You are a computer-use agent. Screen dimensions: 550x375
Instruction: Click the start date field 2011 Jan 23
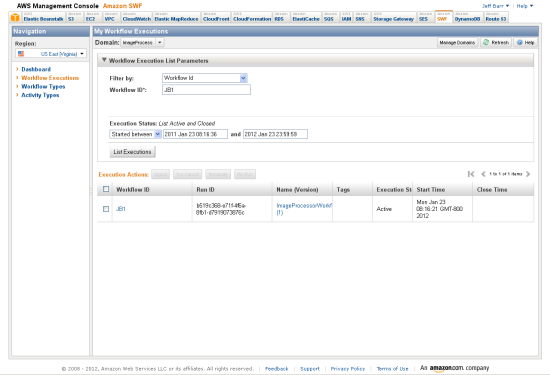point(195,134)
